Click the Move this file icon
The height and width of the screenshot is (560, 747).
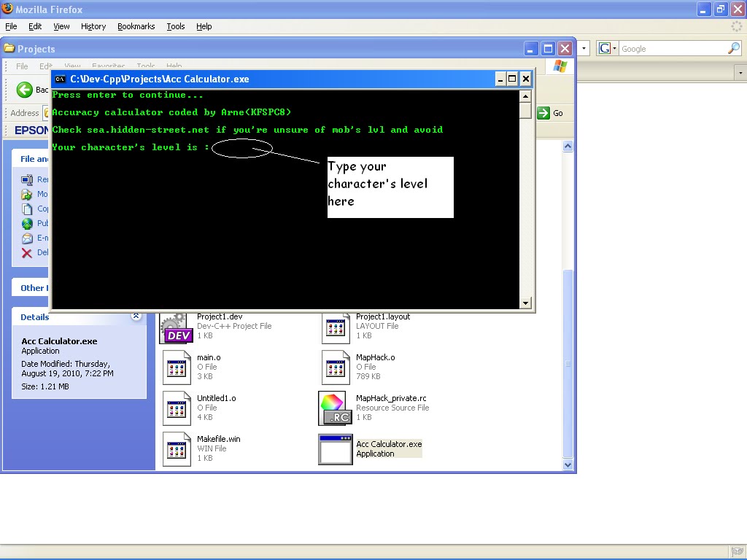[27, 194]
